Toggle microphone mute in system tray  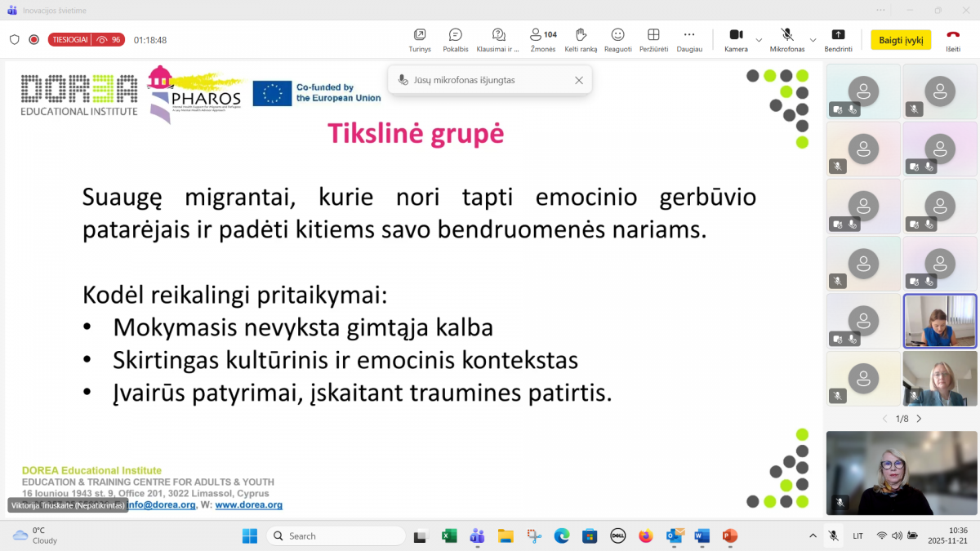[833, 536]
